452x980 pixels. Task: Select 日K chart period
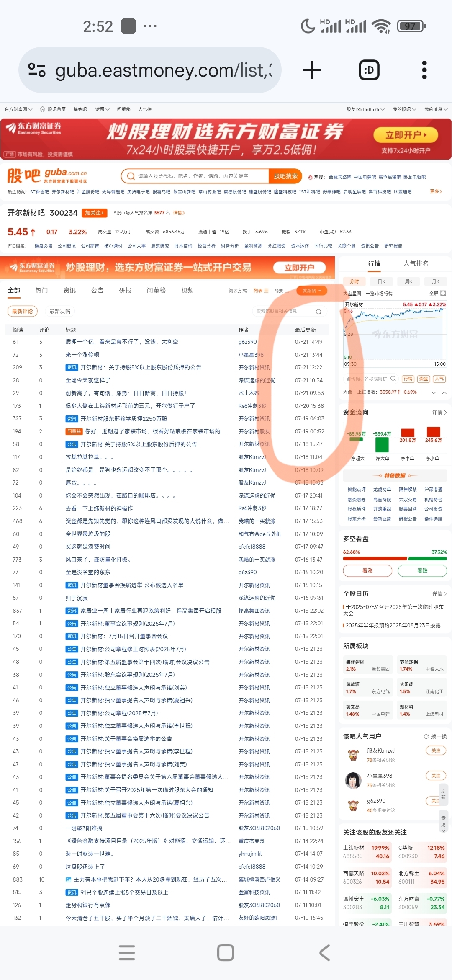click(x=381, y=281)
